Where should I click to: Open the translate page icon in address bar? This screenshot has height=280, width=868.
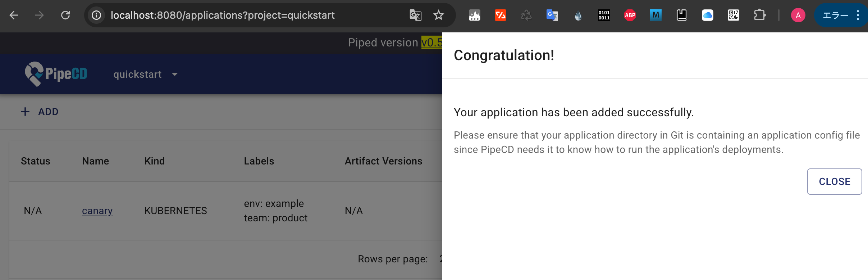pyautogui.click(x=415, y=15)
